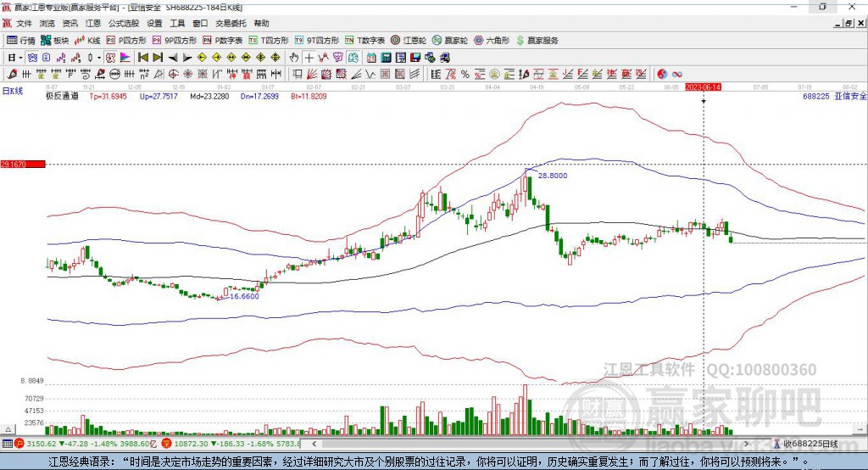The width and height of the screenshot is (868, 470).
Task: Click the last yellow diamond arrow icon
Action: click(x=275, y=58)
